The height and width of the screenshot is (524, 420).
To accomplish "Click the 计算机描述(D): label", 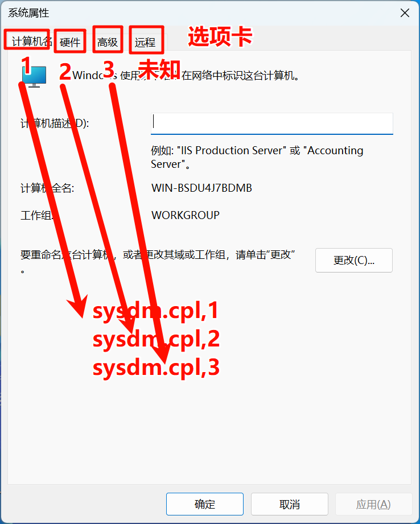I will click(55, 123).
